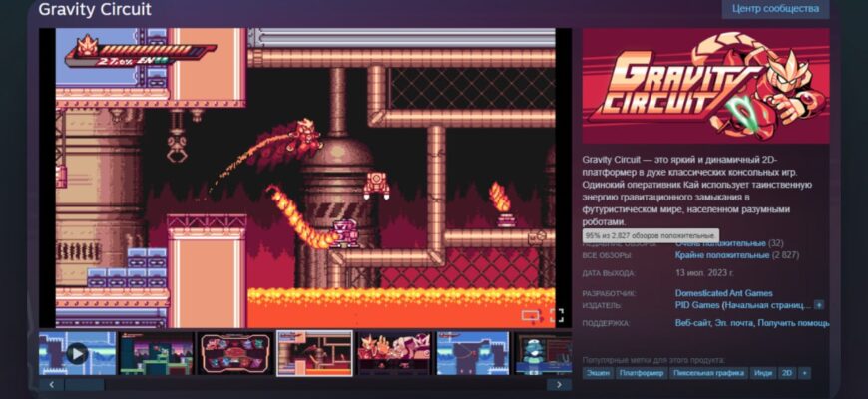
Task: Click the 13 июл. 2023 г. release date
Action: pos(704,273)
